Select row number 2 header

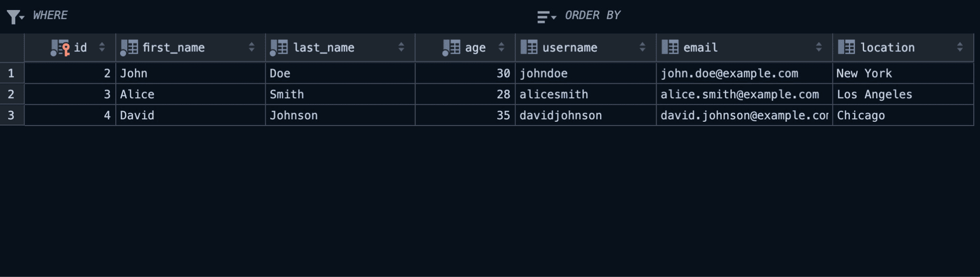(11, 94)
